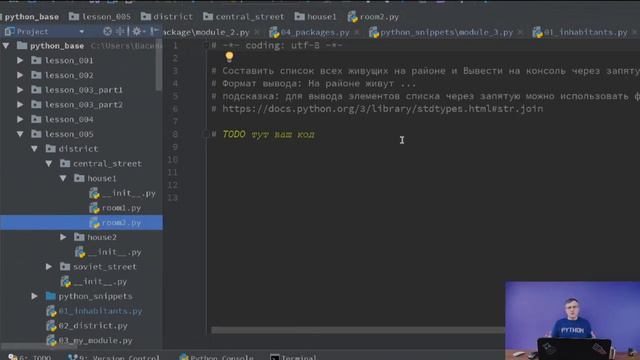Close the module_2.py tab

coord(257,32)
